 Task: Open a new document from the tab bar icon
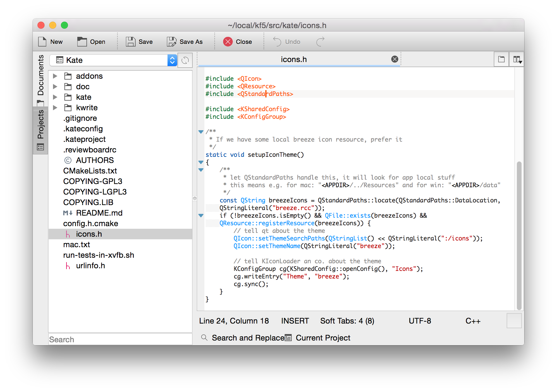(x=501, y=59)
